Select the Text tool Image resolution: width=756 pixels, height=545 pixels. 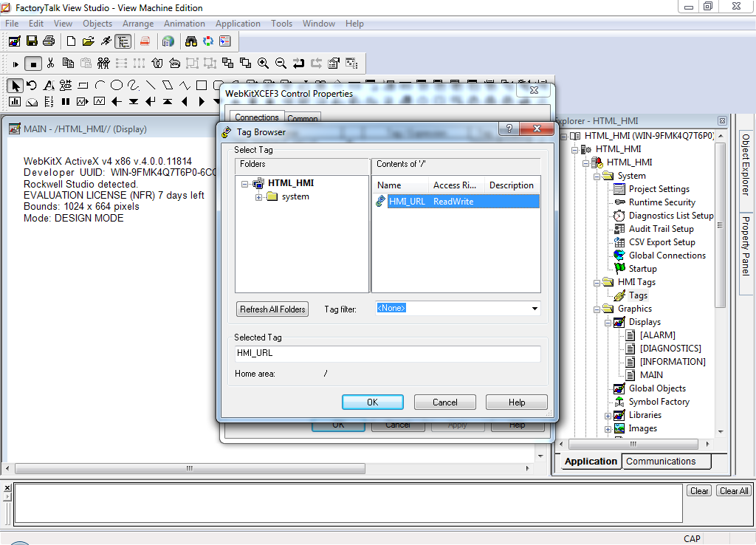[49, 86]
